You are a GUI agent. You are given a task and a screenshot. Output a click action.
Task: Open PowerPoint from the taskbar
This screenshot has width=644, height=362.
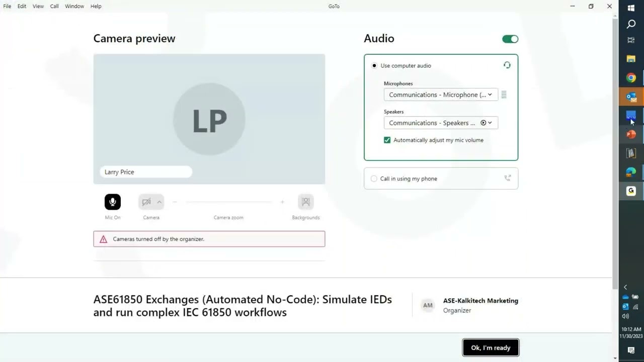tap(631, 134)
